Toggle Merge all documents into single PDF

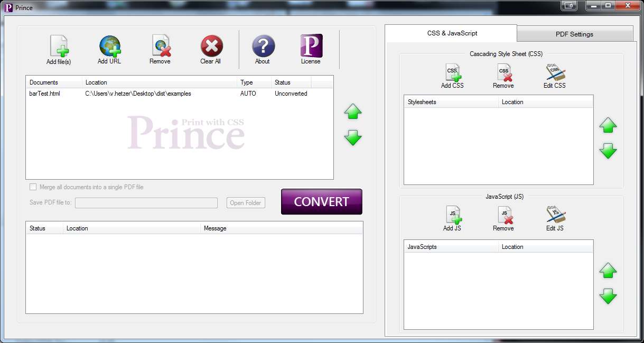pyautogui.click(x=33, y=187)
